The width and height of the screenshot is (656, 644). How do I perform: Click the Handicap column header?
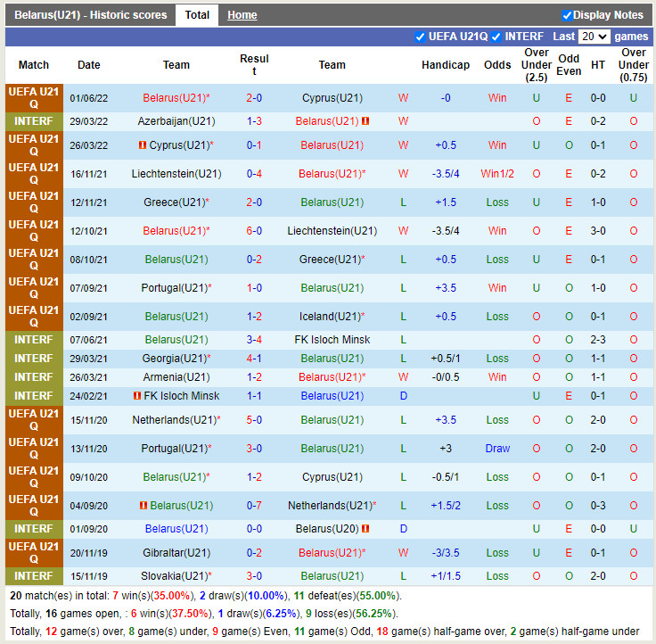coord(446,65)
